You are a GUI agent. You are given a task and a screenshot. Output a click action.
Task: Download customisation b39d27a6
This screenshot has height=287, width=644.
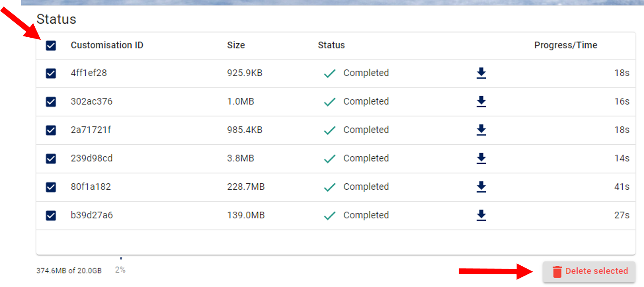[x=481, y=215]
